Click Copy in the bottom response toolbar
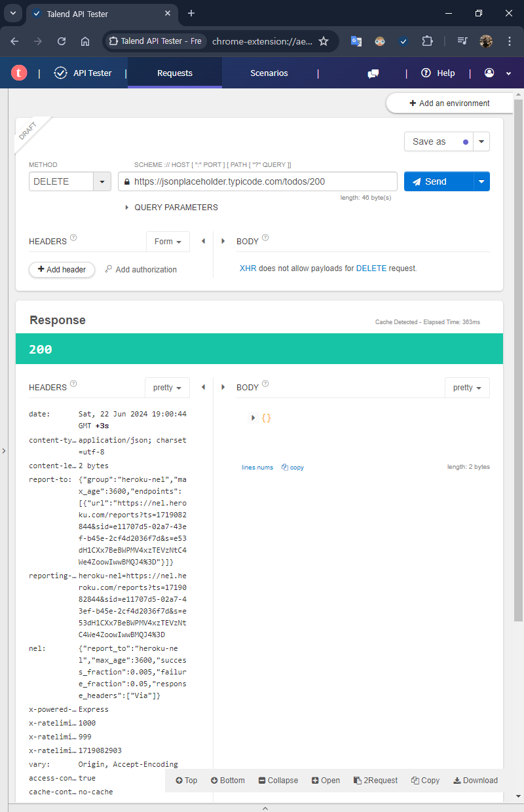Screen dimensions: 524x812 [x=425, y=781]
